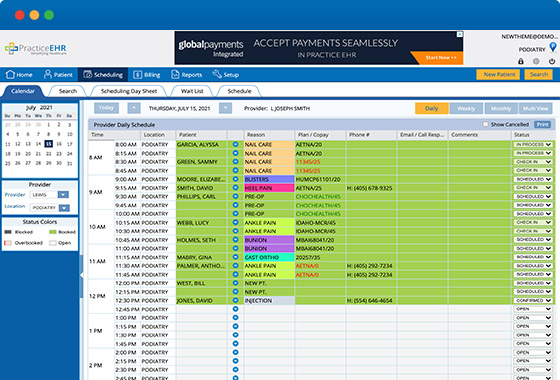The height and width of the screenshot is (380, 560).
Task: Open status dropdown for 8:00 AM appointment
Action: [x=533, y=144]
